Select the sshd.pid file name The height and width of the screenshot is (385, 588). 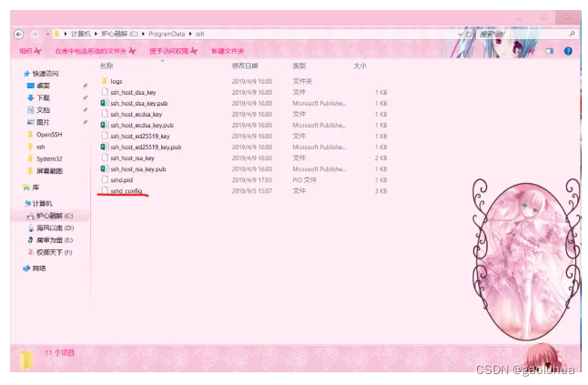pyautogui.click(x=121, y=180)
